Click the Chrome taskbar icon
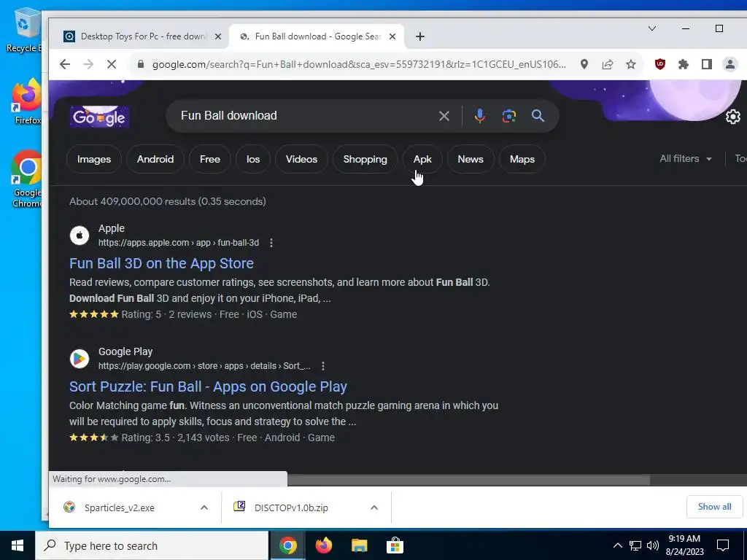Screen dimensions: 747x560 [287, 545]
